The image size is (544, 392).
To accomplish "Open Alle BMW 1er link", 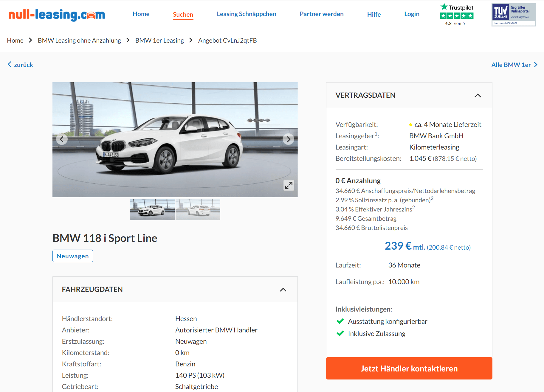I will pyautogui.click(x=514, y=65).
